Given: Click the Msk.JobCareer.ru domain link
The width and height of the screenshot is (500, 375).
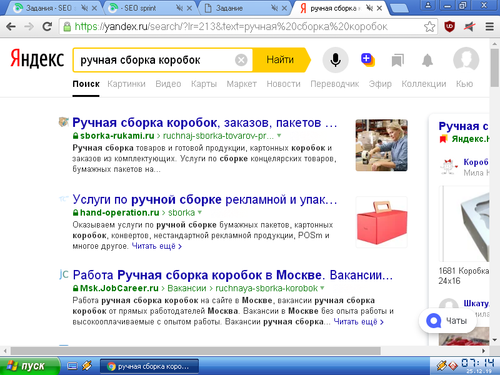Looking at the screenshot, I should pyautogui.click(x=119, y=288).
